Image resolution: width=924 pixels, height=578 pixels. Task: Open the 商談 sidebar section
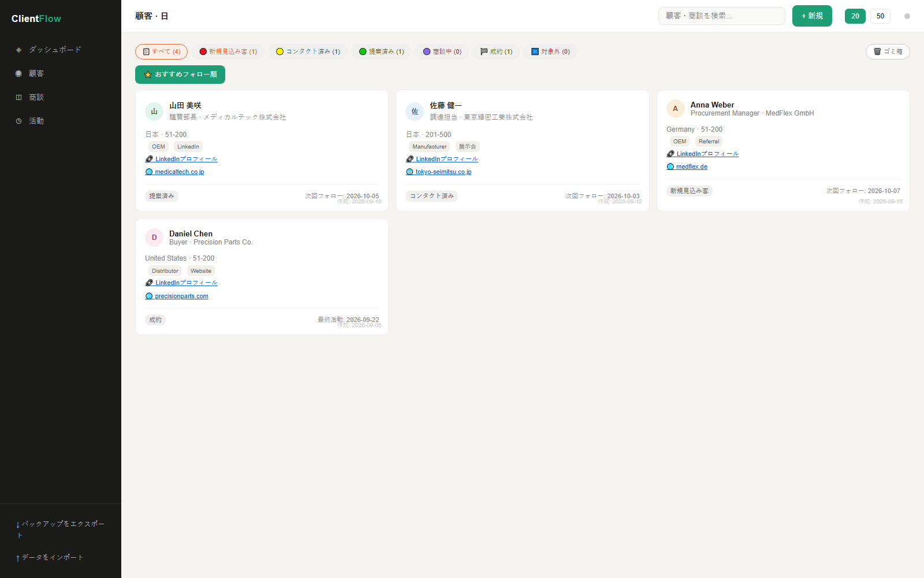point(61,97)
